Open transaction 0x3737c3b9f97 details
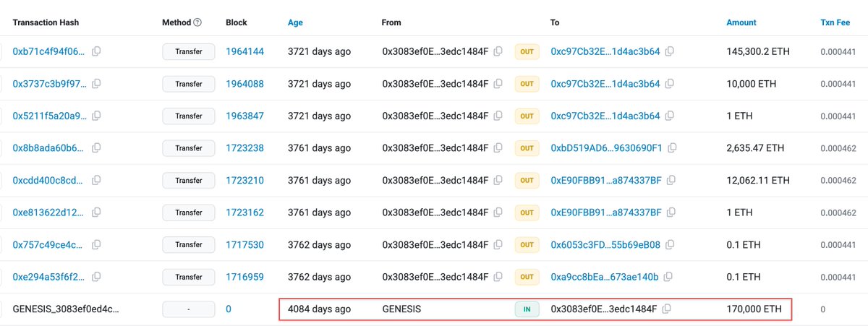The image size is (868, 326). tap(49, 84)
